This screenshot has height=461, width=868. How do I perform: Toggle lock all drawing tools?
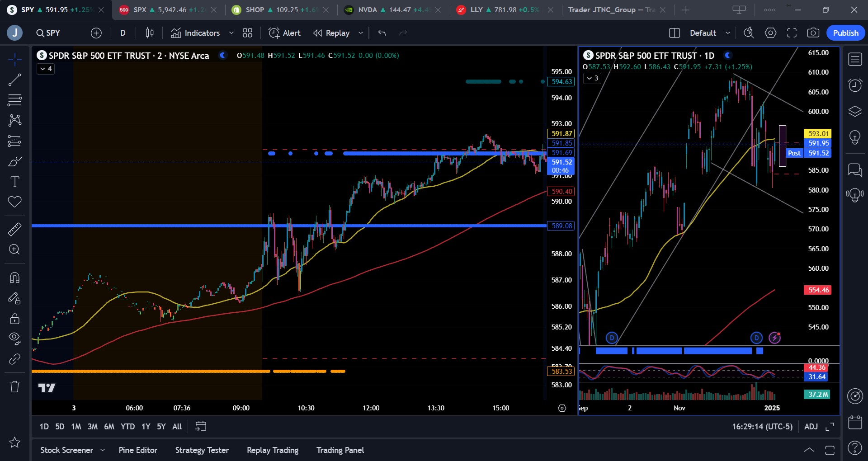coord(14,319)
